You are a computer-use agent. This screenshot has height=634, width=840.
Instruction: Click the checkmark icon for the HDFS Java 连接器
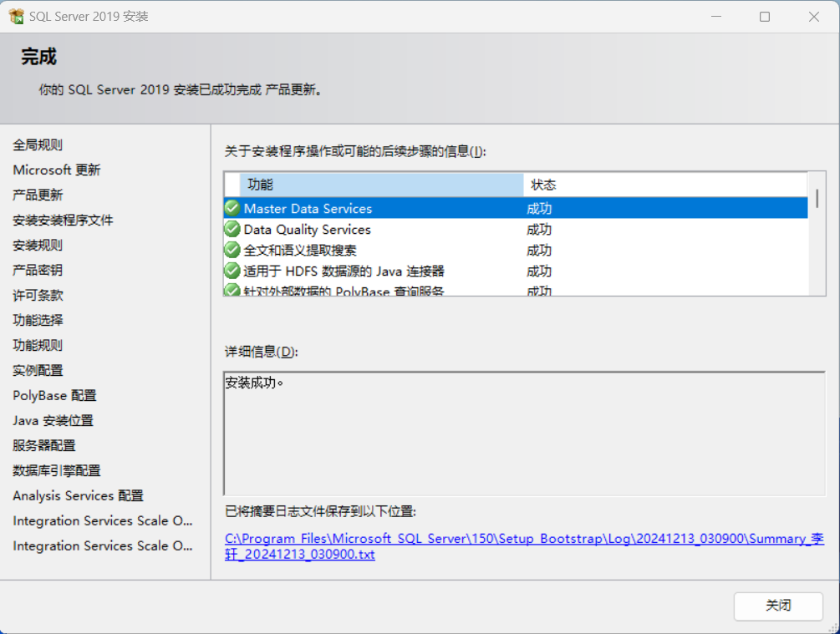coord(232,270)
